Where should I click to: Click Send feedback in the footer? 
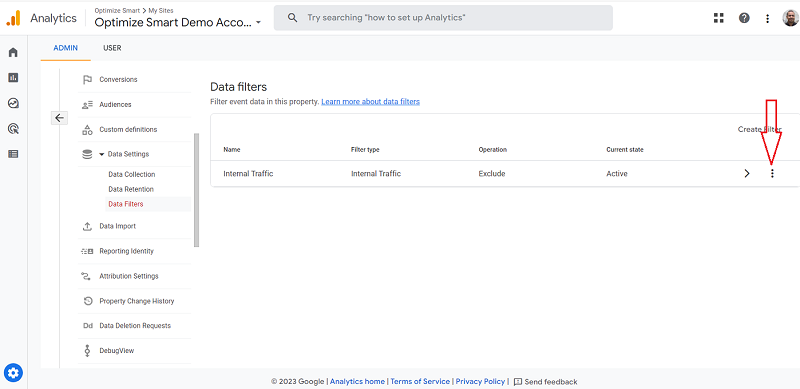pos(545,382)
